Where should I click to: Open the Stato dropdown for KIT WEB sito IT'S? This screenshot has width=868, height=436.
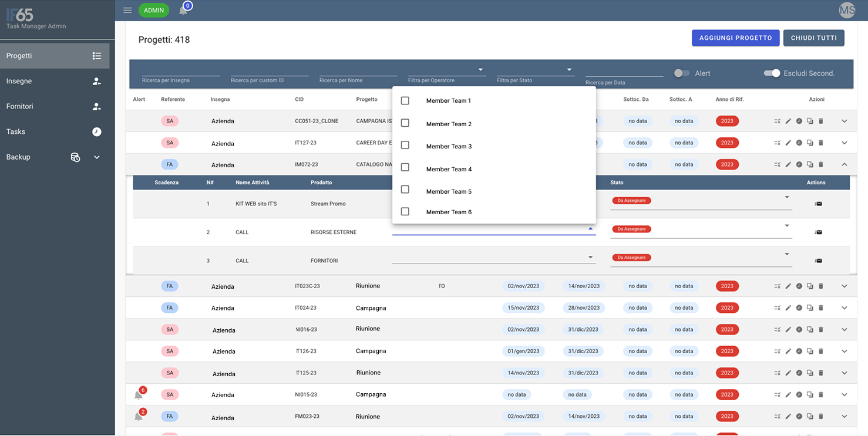[701, 201]
